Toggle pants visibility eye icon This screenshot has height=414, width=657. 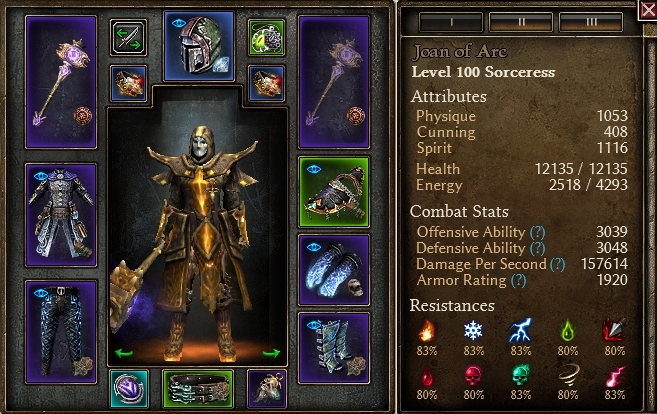[41, 293]
